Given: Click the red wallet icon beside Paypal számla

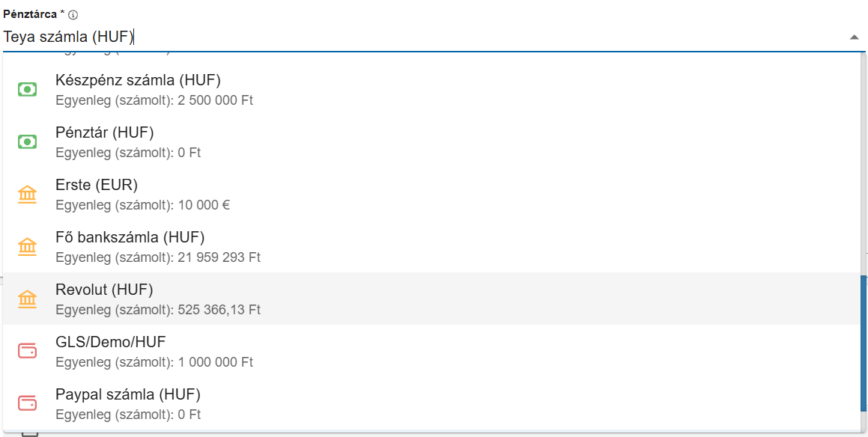Looking at the screenshot, I should click(28, 403).
